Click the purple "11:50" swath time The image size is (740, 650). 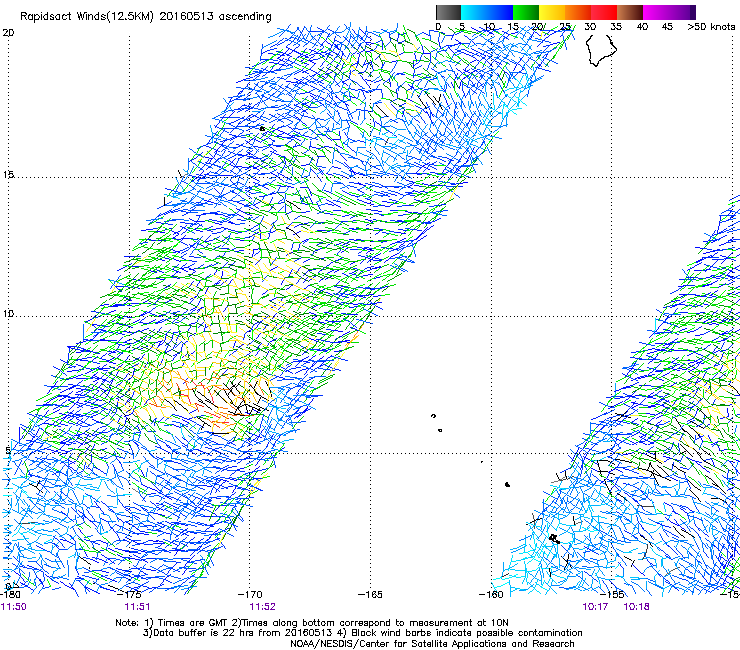click(14, 607)
